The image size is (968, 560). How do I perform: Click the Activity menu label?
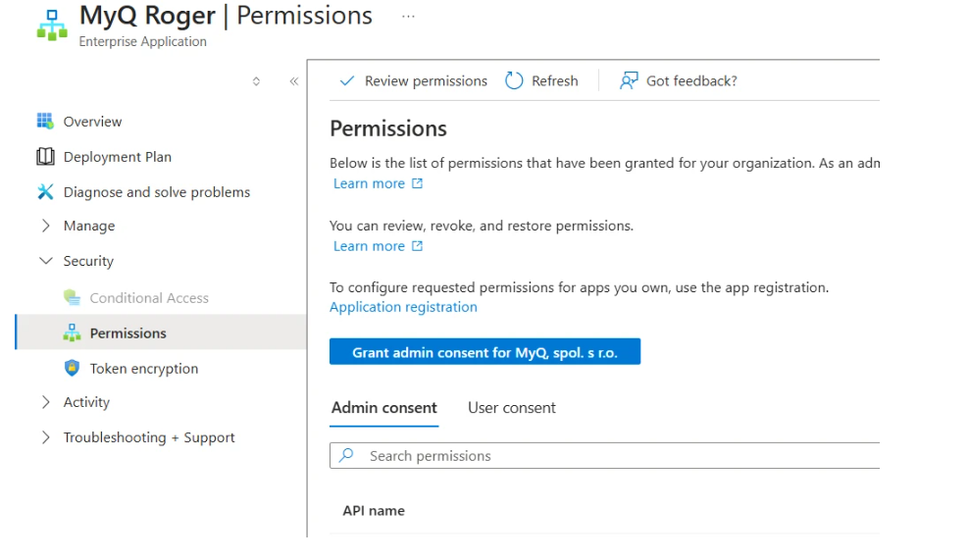click(86, 402)
